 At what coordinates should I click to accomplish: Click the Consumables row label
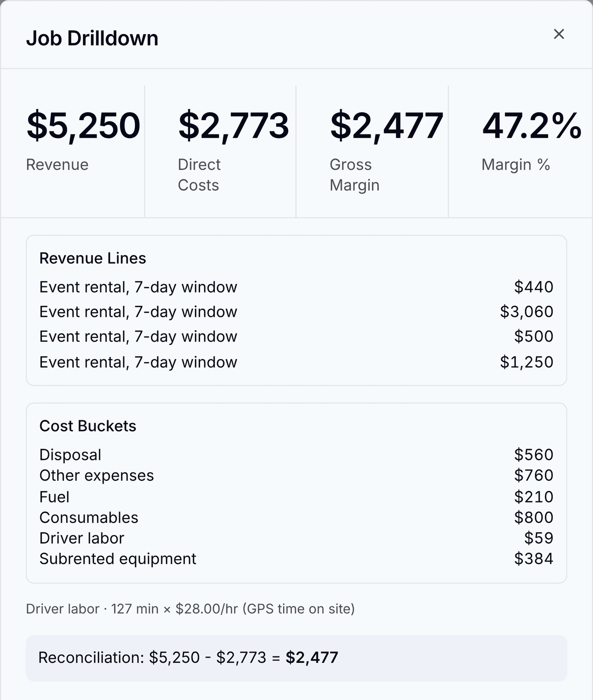[x=89, y=518]
